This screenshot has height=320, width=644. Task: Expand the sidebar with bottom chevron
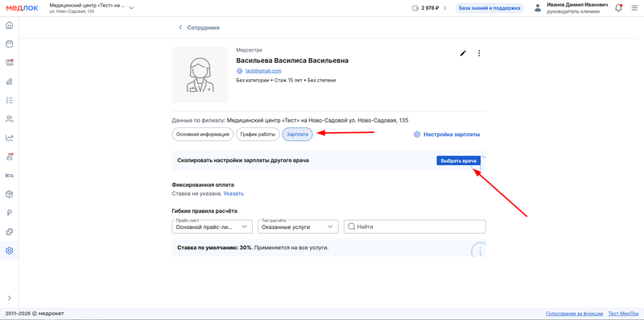pyautogui.click(x=9, y=297)
